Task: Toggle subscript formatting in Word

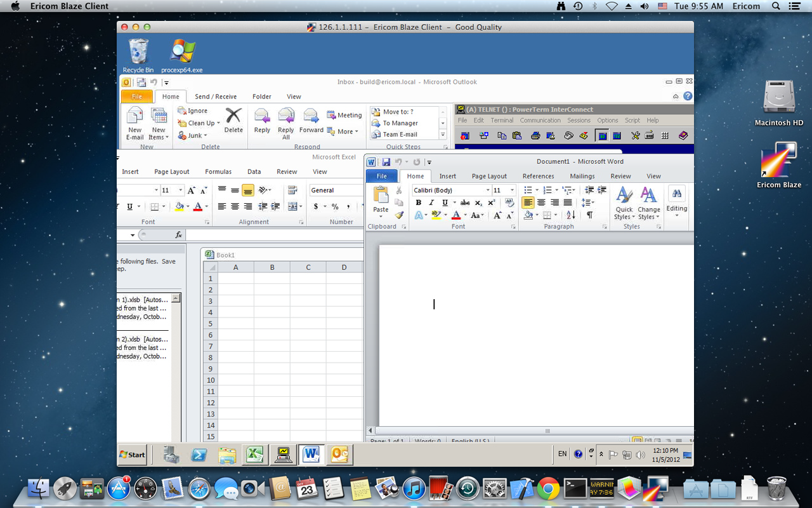Action: coord(477,203)
